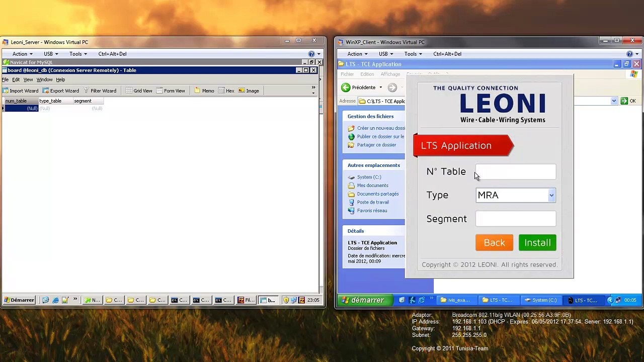This screenshot has height=362, width=644.
Task: Send Ctrl+Alt+Del to Leoni_Server VM
Action: [x=112, y=54]
